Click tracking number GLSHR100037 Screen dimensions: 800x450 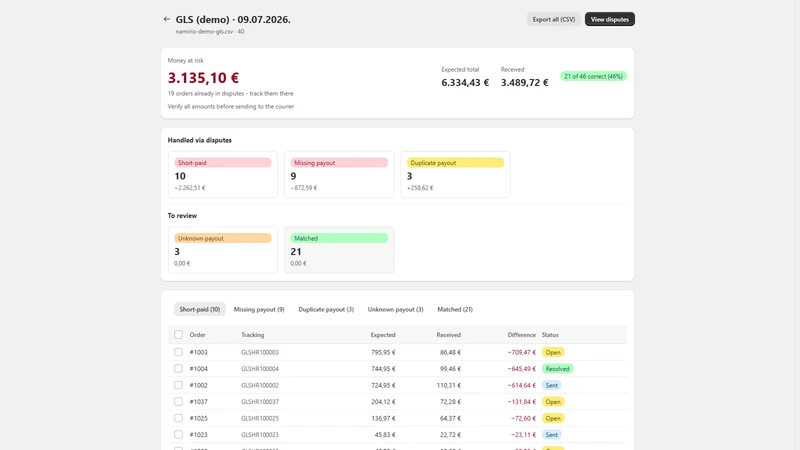pyautogui.click(x=260, y=402)
